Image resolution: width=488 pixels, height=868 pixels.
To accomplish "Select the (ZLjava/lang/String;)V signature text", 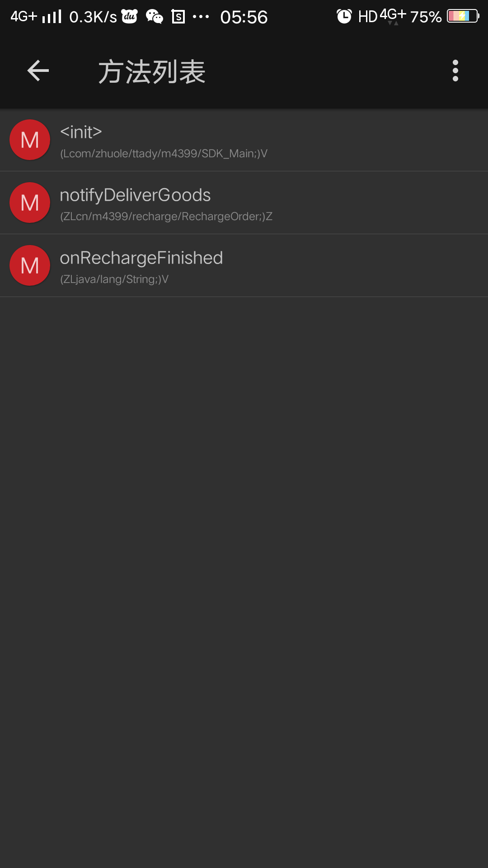I will pyautogui.click(x=114, y=279).
